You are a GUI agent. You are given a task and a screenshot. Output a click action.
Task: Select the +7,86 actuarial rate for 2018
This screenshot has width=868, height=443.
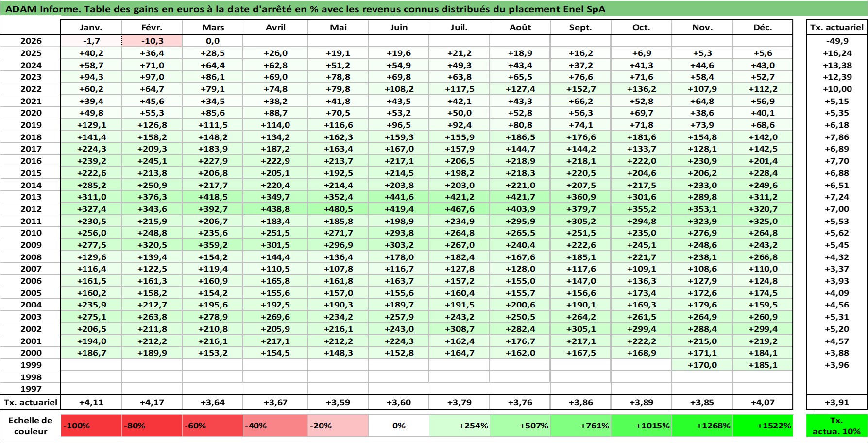pos(836,137)
